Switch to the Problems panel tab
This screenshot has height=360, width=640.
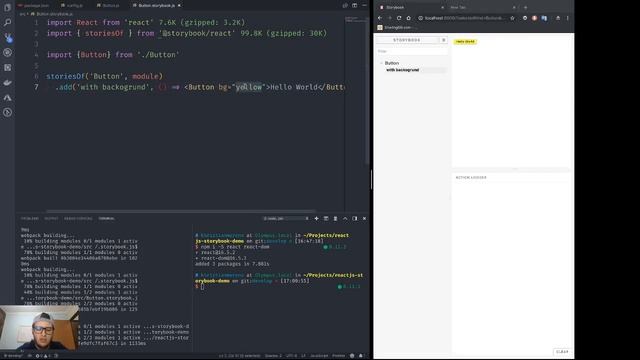[29, 219]
